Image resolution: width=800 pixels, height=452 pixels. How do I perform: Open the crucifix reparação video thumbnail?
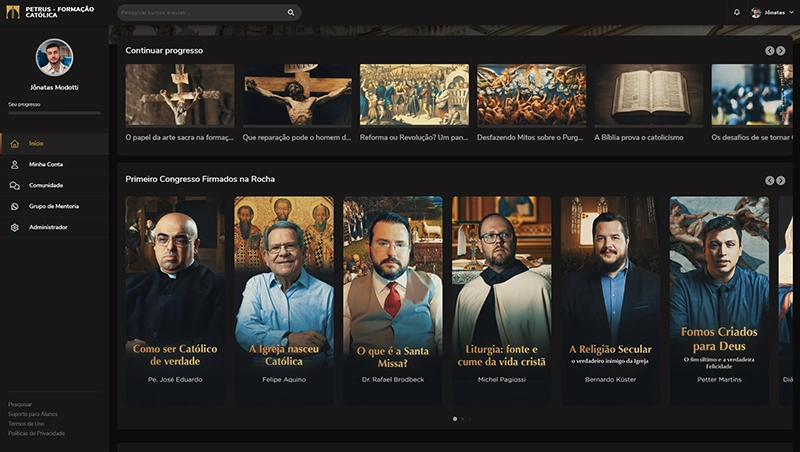(297, 95)
